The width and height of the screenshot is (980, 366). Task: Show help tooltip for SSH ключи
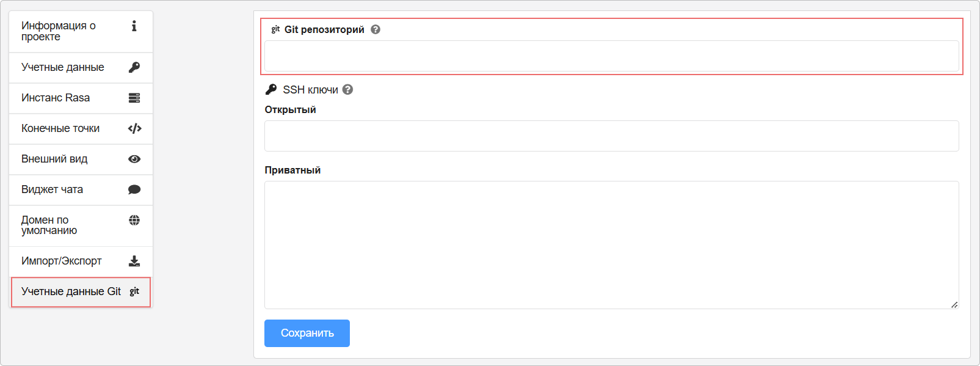[x=347, y=90]
